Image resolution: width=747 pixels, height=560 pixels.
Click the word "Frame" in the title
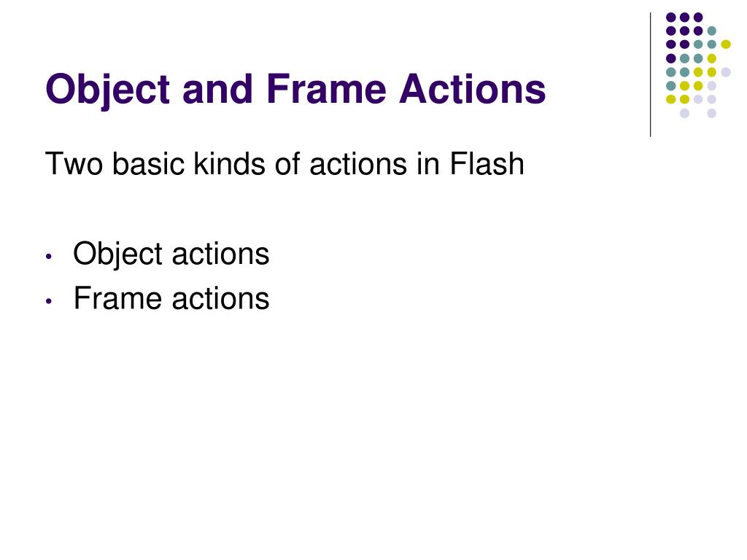tap(326, 88)
